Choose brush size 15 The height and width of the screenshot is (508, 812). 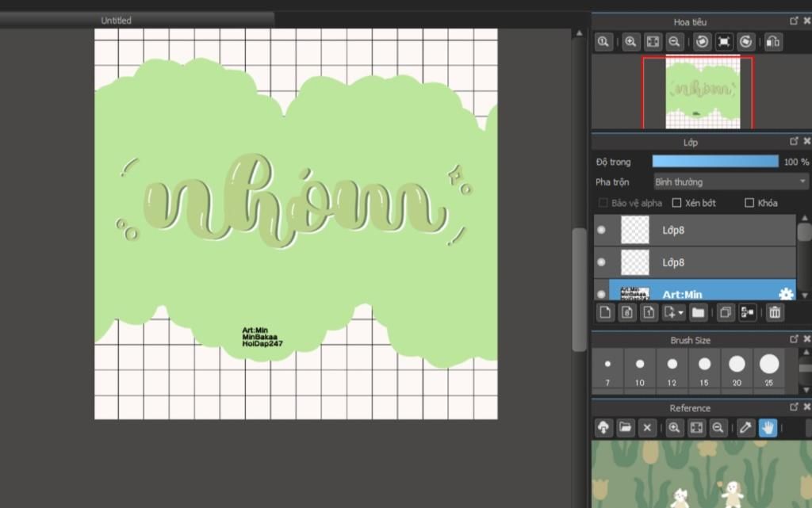click(704, 369)
